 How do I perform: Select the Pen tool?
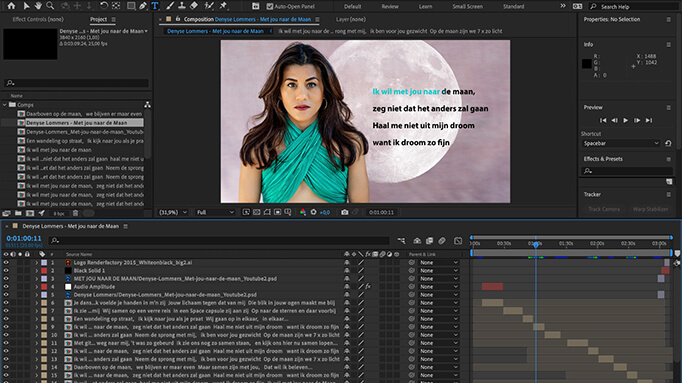[143, 6]
